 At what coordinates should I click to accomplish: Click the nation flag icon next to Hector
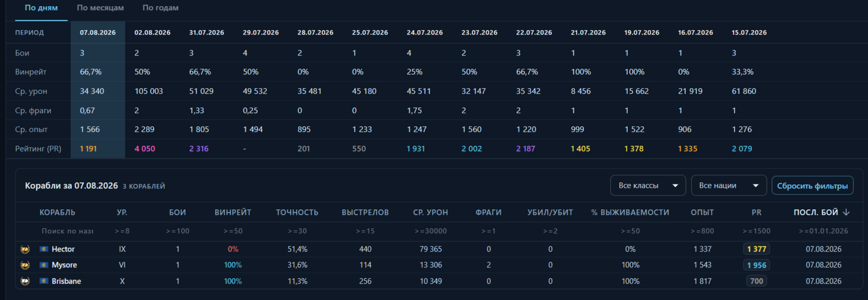44,249
